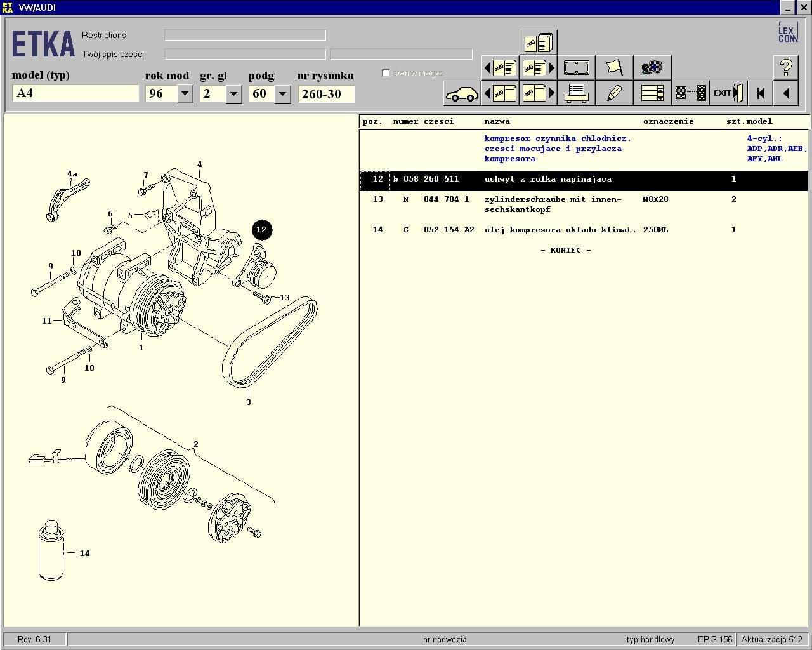Click the 'numer czesci' column header

(423, 121)
